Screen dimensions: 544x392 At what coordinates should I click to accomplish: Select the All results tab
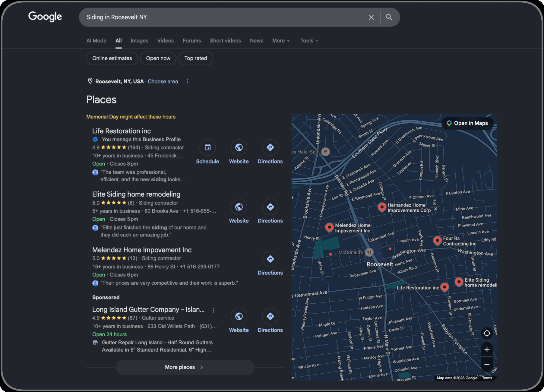(119, 41)
